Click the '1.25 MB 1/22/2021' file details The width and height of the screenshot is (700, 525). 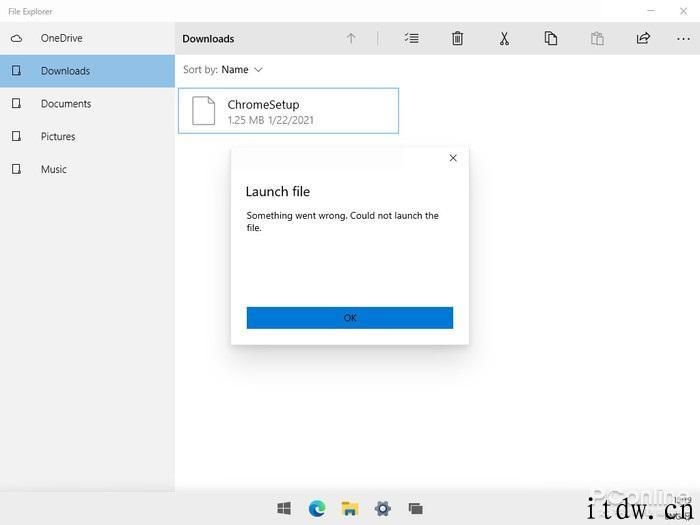(x=271, y=120)
